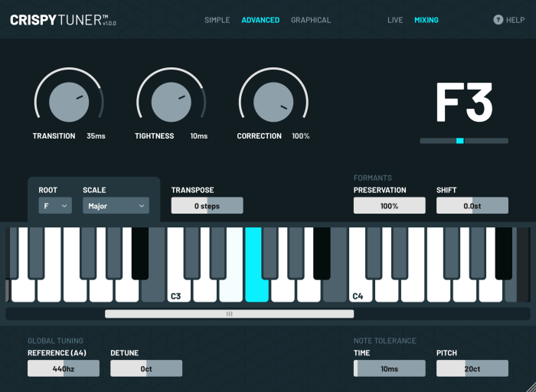The image size is (536, 392).
Task: Open HELP text link
Action: pyautogui.click(x=515, y=20)
